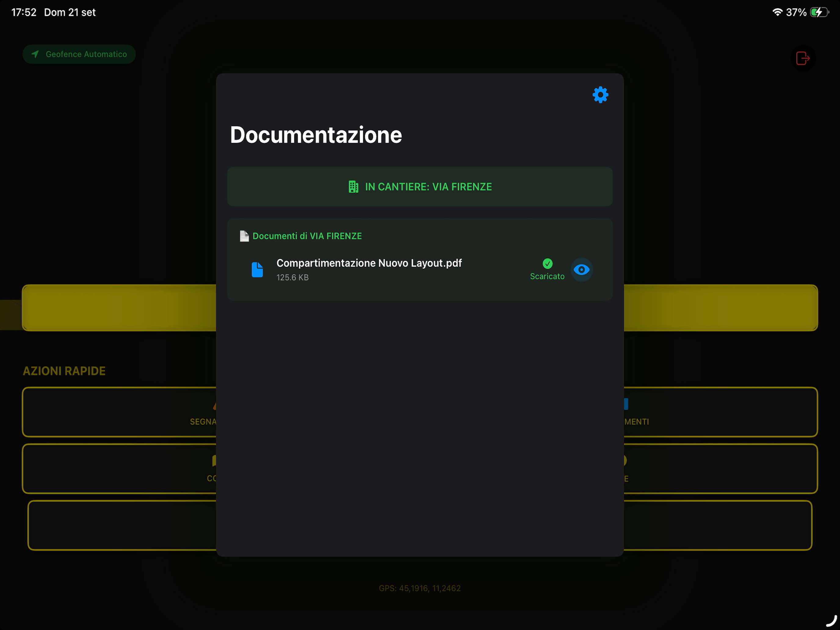Image resolution: width=840 pixels, height=630 pixels.
Task: Click the blue PDF file icon
Action: click(x=257, y=270)
